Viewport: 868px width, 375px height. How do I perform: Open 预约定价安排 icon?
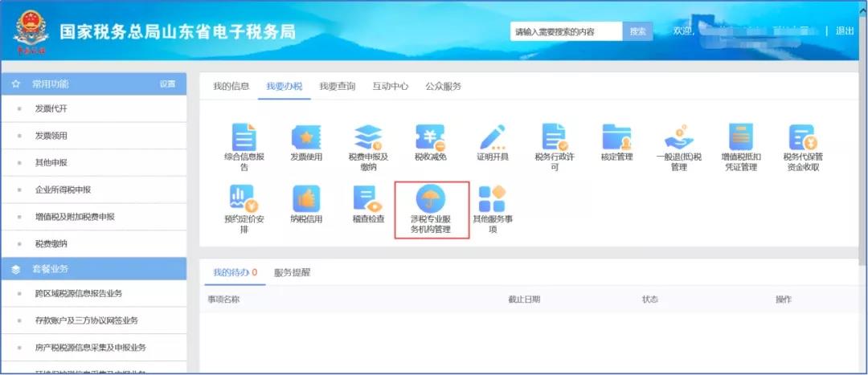pos(244,199)
